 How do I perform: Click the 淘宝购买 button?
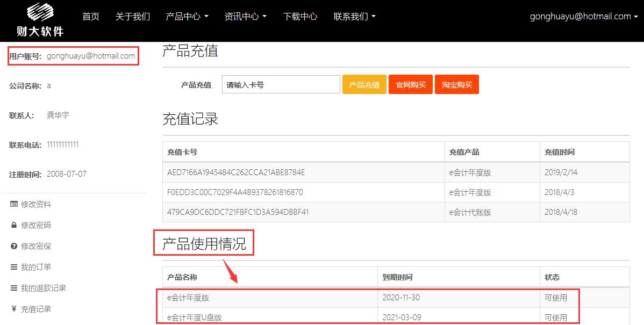tap(457, 84)
